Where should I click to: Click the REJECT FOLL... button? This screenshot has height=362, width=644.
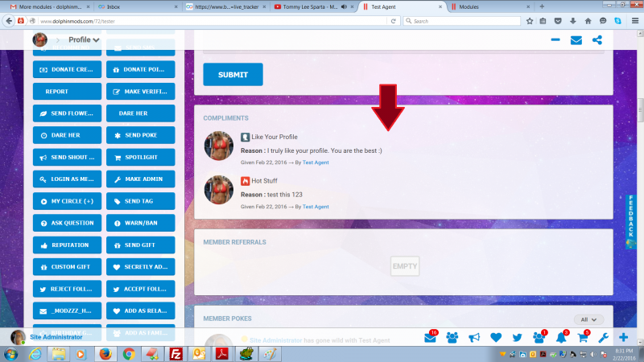[67, 289]
